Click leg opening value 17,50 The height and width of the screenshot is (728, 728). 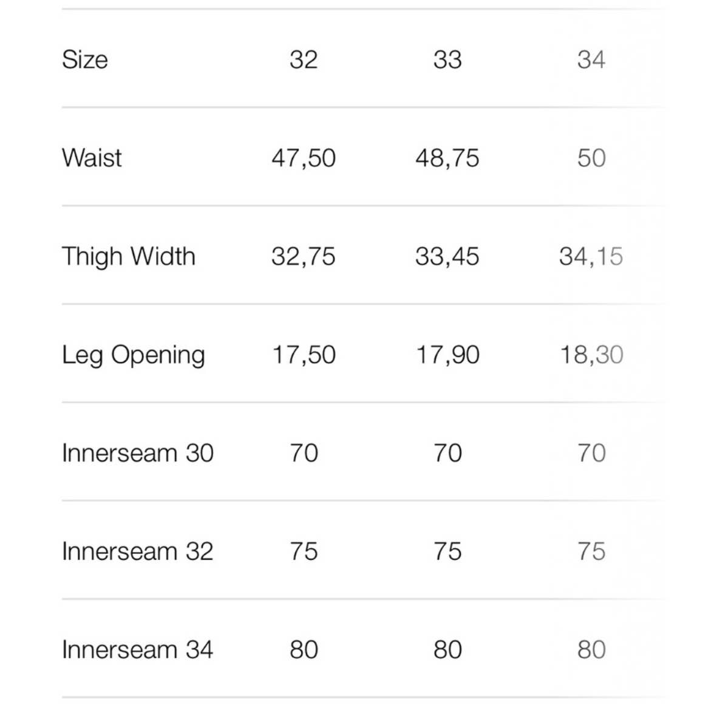304,355
